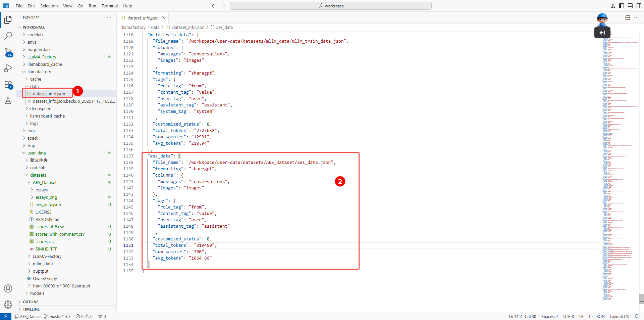Open the Search view in activity bar
The image size is (644, 320).
pyautogui.click(x=8, y=36)
